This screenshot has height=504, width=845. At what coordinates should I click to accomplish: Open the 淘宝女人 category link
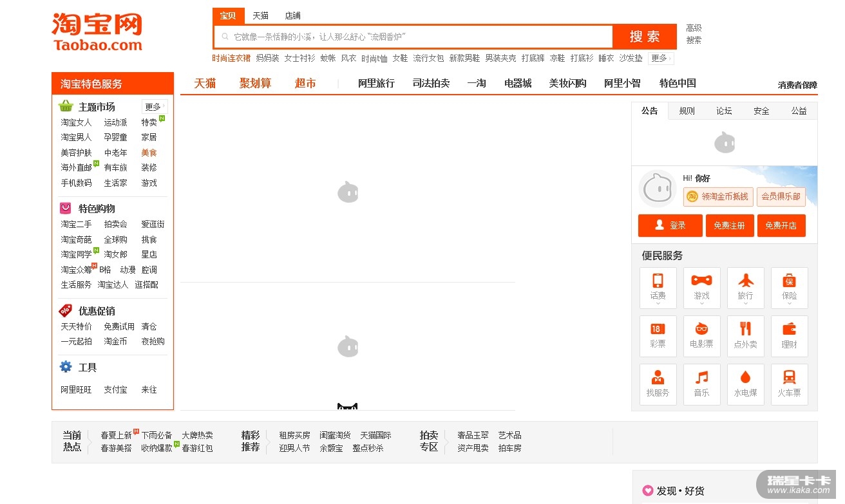[77, 122]
